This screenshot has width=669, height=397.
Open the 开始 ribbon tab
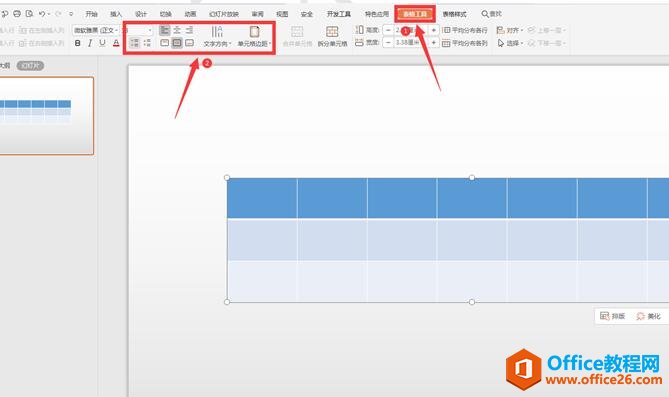pyautogui.click(x=91, y=14)
